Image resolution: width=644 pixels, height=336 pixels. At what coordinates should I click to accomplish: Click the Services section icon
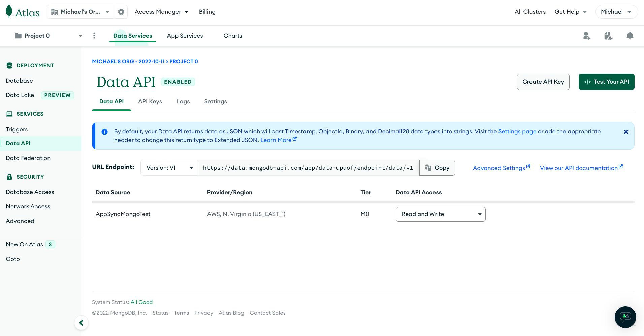click(9, 114)
